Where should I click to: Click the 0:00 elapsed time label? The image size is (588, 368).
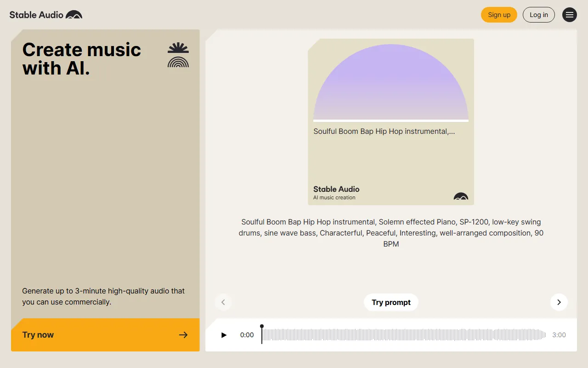(247, 335)
